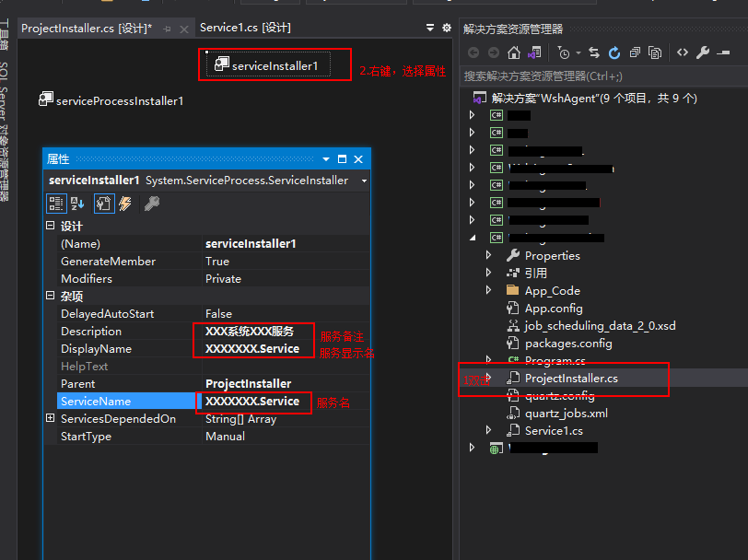Screen dimensions: 748x560
Task: Select quartz.config in Solution Explorer
Action: [559, 396]
